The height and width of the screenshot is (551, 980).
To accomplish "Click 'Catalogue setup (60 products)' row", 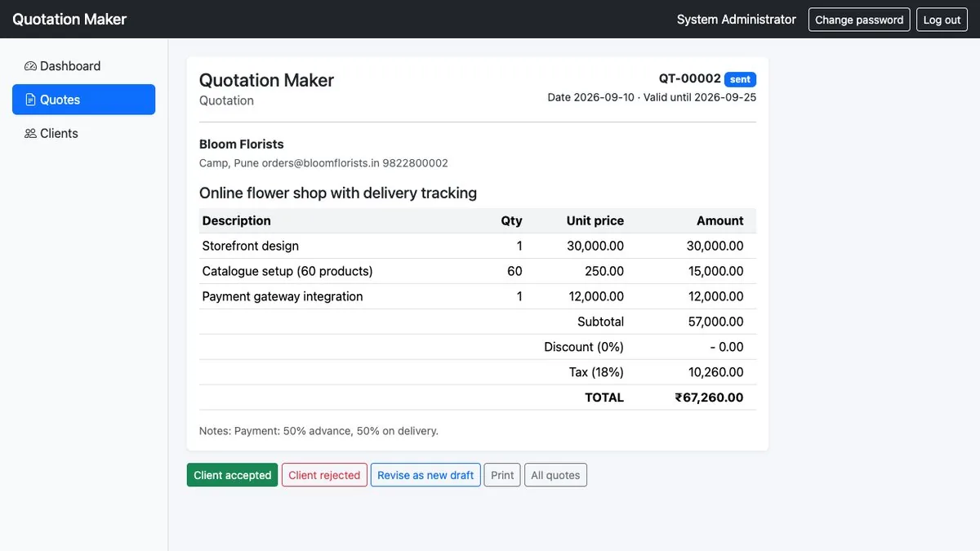I will (x=478, y=271).
